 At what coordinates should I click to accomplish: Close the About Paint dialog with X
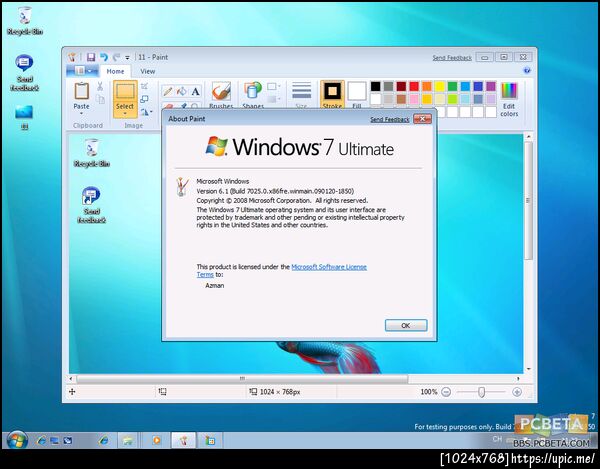[x=422, y=119]
